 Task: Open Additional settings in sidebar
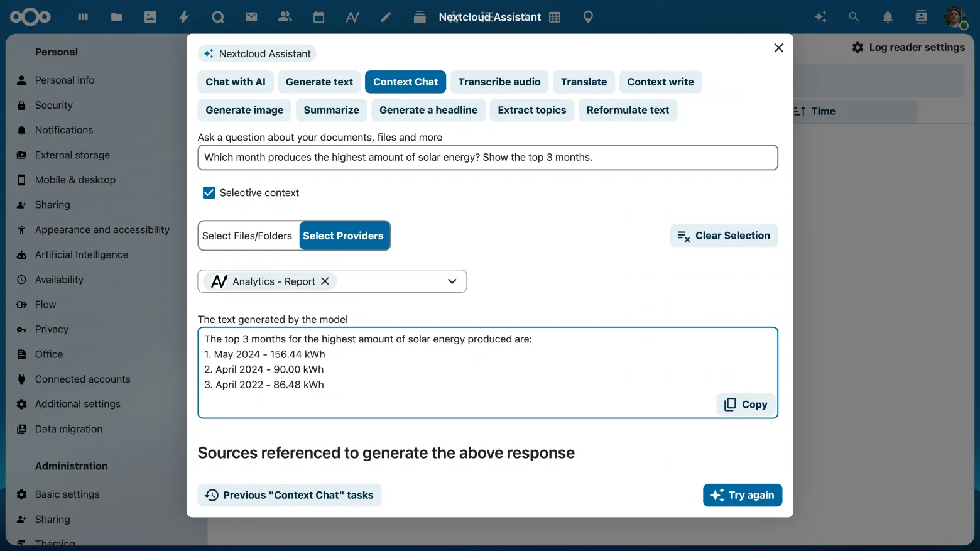click(78, 405)
